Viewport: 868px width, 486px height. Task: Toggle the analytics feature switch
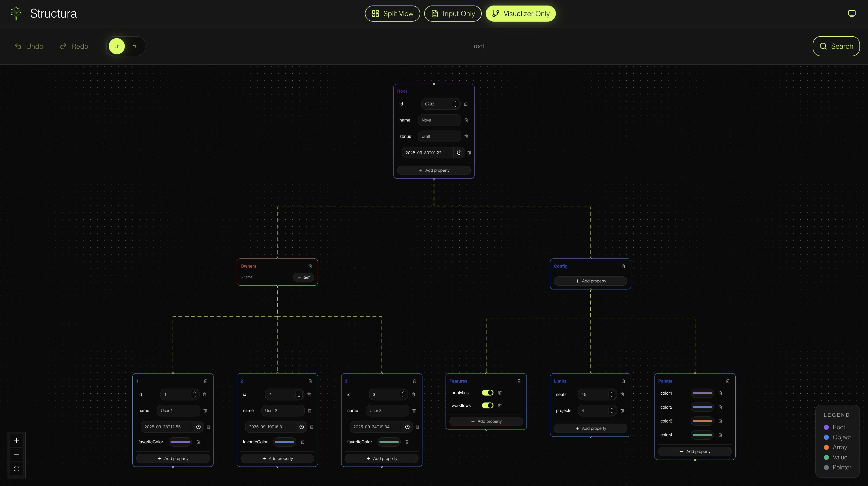(487, 393)
